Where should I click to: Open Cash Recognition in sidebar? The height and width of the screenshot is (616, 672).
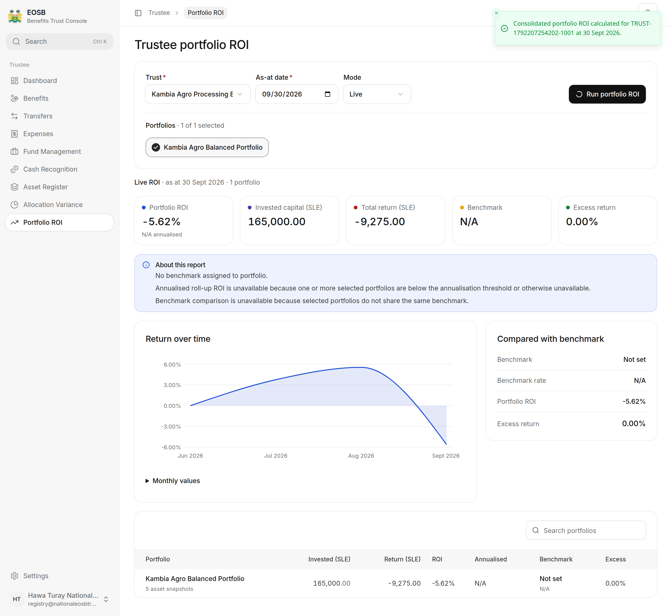coord(59,169)
